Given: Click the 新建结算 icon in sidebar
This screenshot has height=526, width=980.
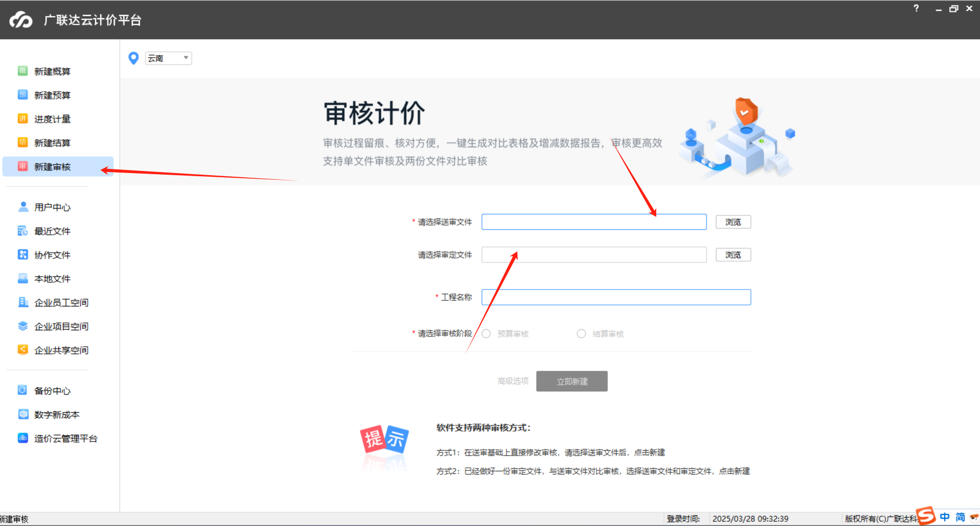Looking at the screenshot, I should (23, 142).
